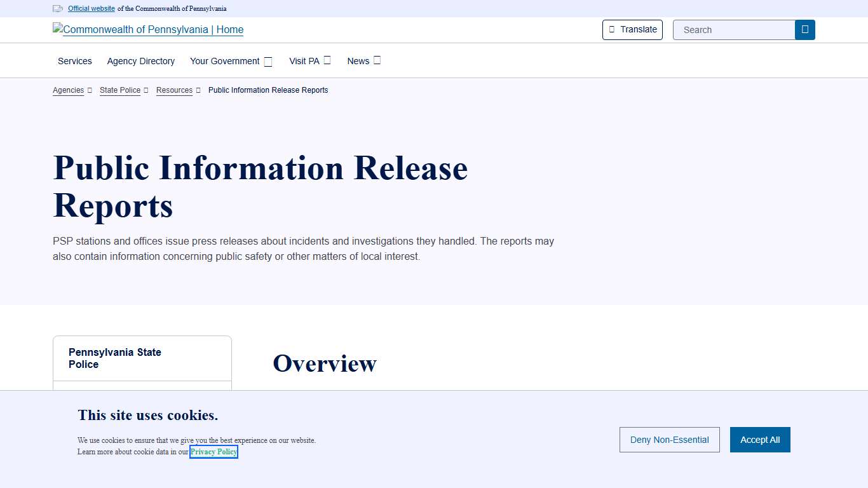Select the Services menu item
Screen dimensions: 868x488
pos(74,61)
